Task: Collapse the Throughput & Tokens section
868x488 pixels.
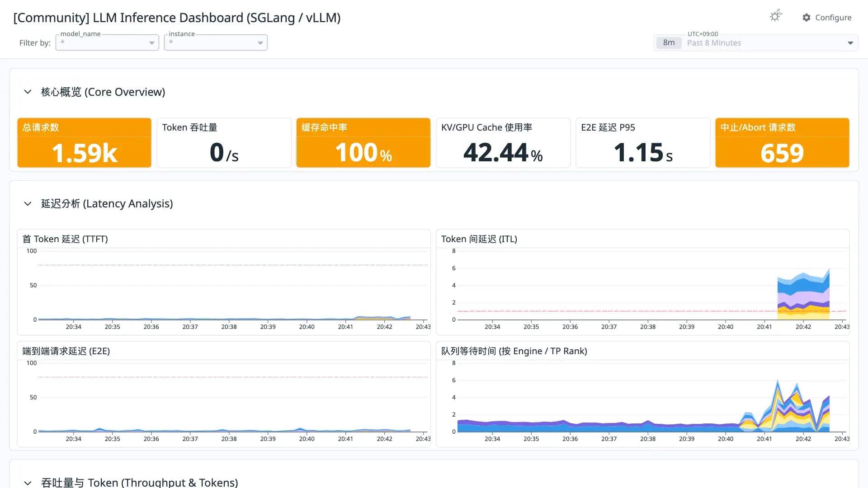Action: [x=28, y=483]
